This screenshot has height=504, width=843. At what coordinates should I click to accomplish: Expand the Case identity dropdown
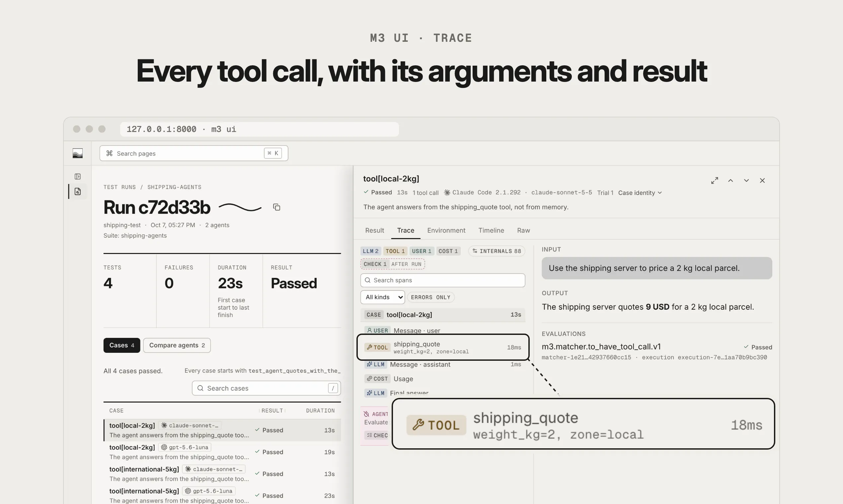coord(640,193)
